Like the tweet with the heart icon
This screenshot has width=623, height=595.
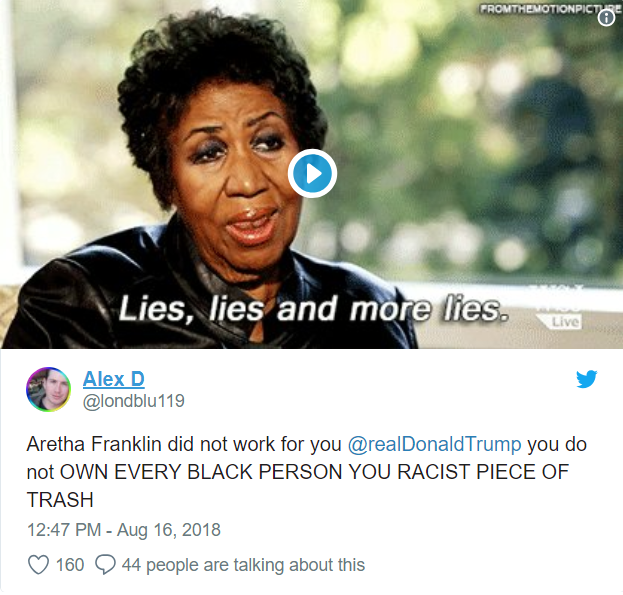point(39,564)
